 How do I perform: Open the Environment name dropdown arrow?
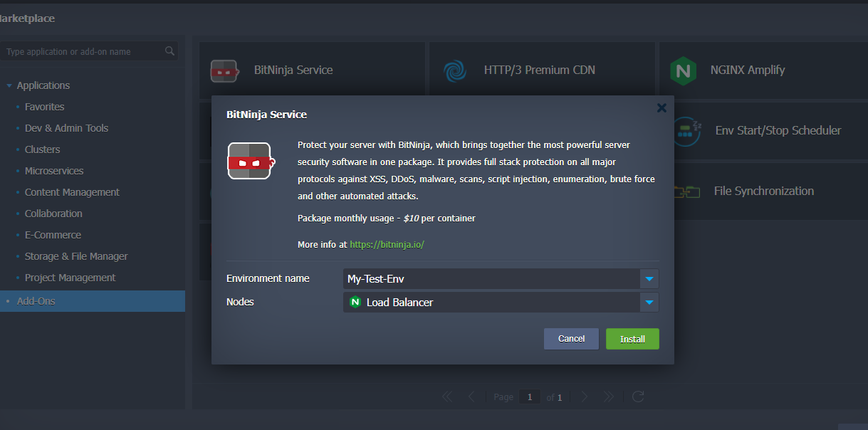coord(649,278)
